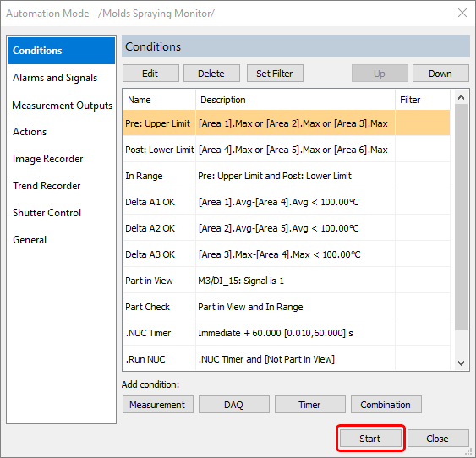Click description '[Area 3].Max-[Area 4].Max < 100.00°C'

coord(279,254)
